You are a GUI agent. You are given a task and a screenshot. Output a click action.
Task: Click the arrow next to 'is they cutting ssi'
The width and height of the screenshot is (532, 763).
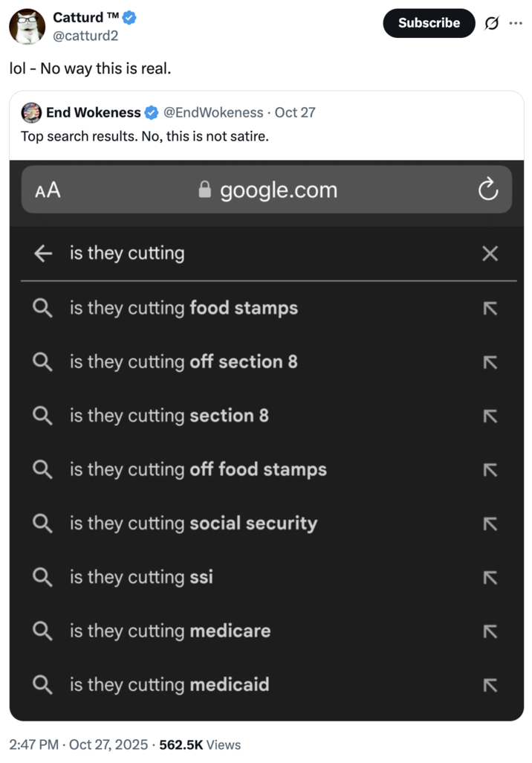(490, 577)
